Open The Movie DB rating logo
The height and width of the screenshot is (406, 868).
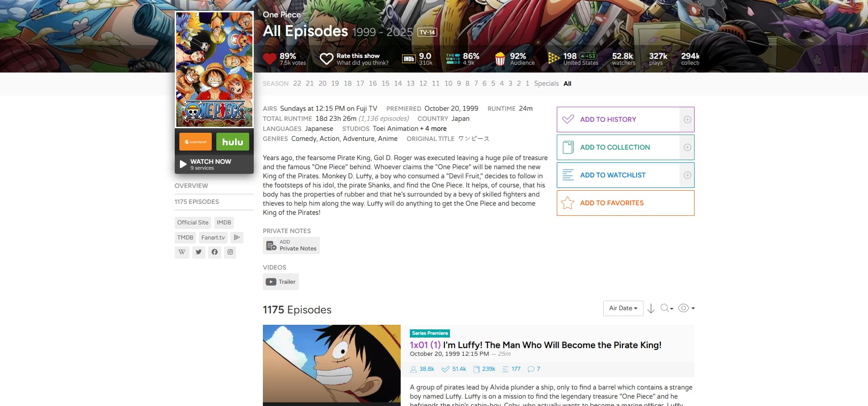coord(453,59)
